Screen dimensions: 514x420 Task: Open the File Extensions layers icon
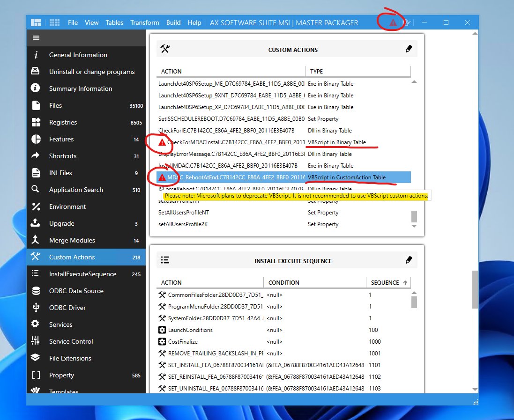tap(36, 358)
